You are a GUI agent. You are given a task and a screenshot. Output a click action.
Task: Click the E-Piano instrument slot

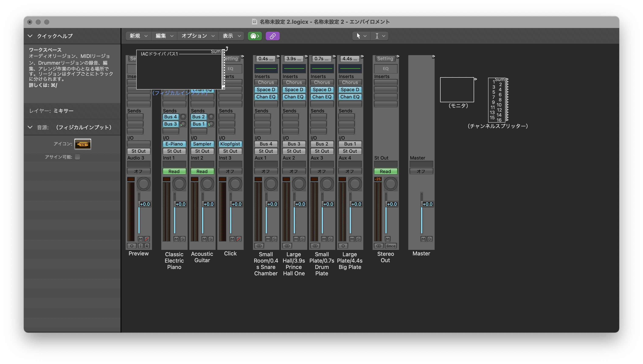(174, 144)
